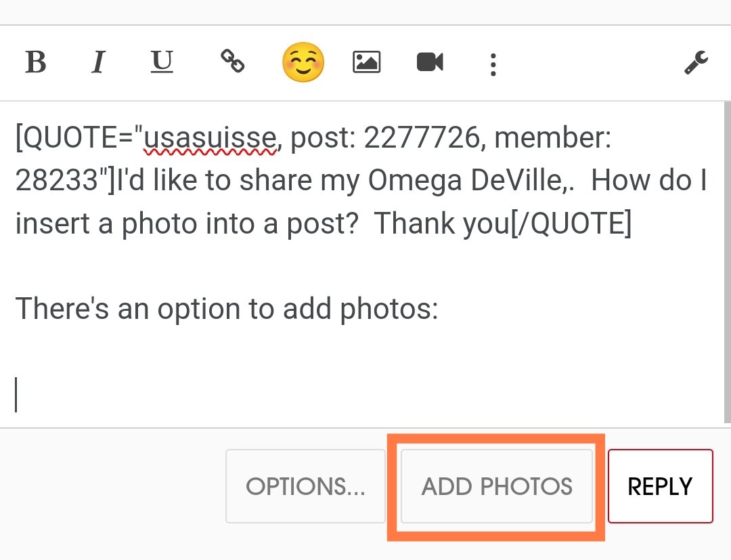Click the insert link chain icon
The height and width of the screenshot is (560, 731).
coord(232,62)
